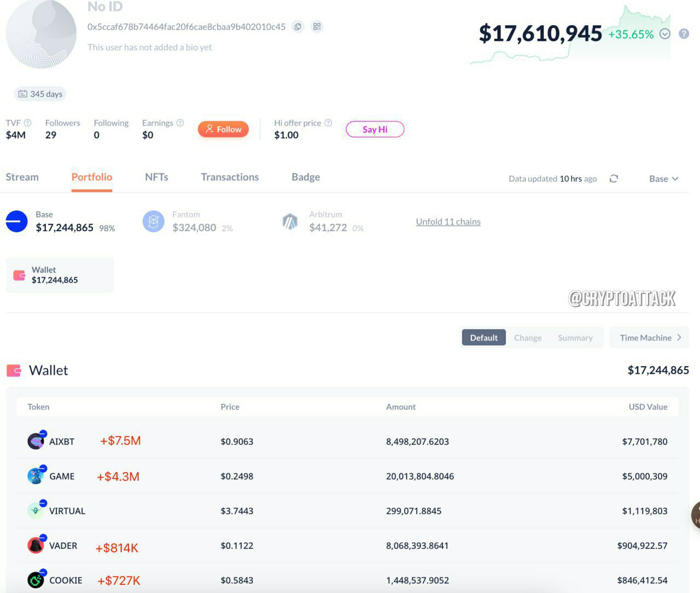This screenshot has height=593, width=700.
Task: Click the wallet address text
Action: click(x=186, y=27)
